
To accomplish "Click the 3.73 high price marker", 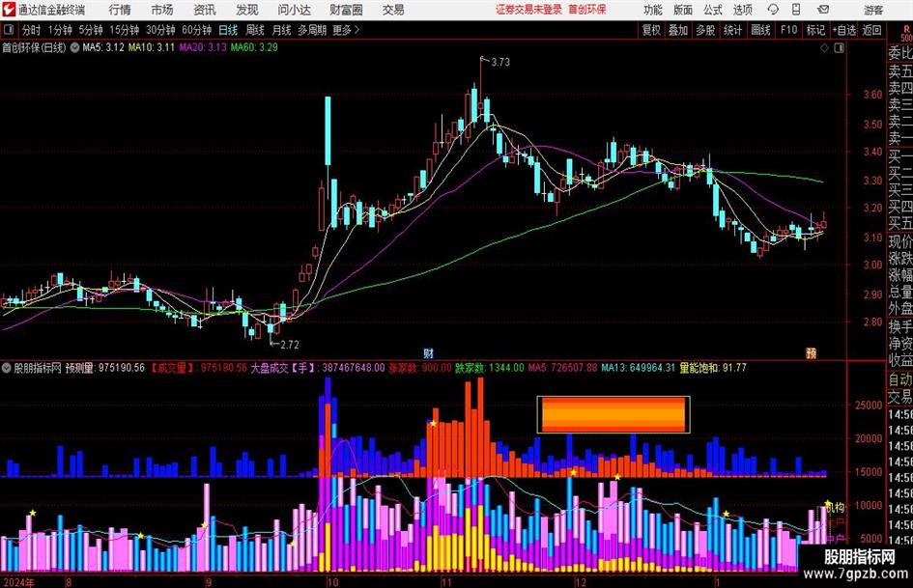I will coord(500,62).
